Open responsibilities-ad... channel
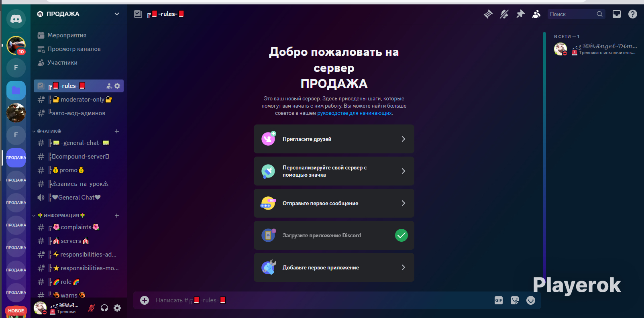This screenshot has height=318, width=644. (79, 255)
